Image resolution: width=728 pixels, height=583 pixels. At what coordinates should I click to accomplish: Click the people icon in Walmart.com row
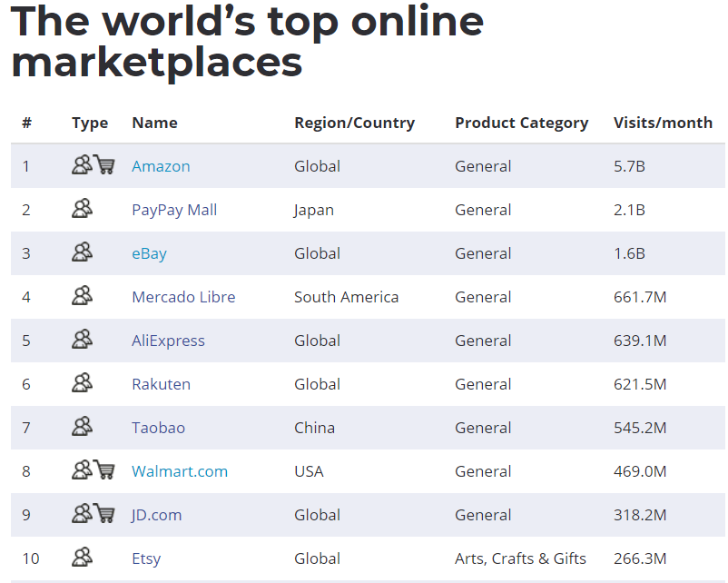tap(83, 469)
